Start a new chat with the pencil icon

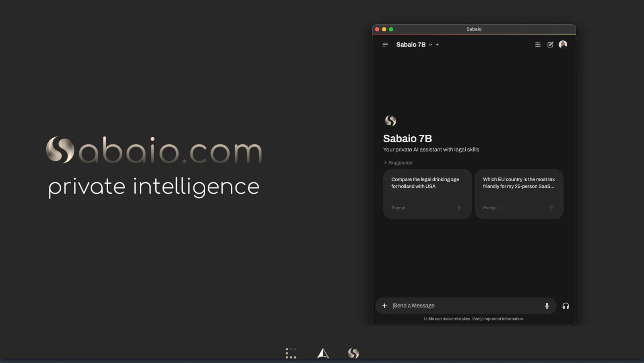(x=550, y=45)
